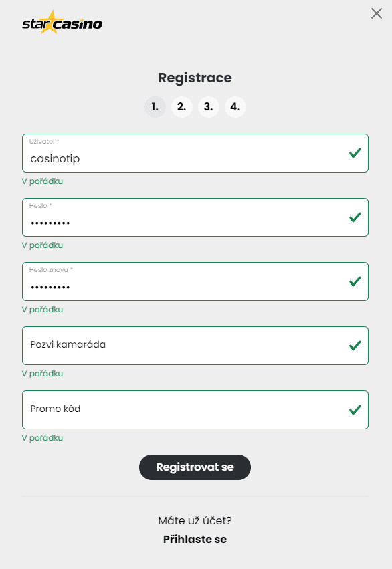
Task: Go to registration step 4
Action: point(235,106)
